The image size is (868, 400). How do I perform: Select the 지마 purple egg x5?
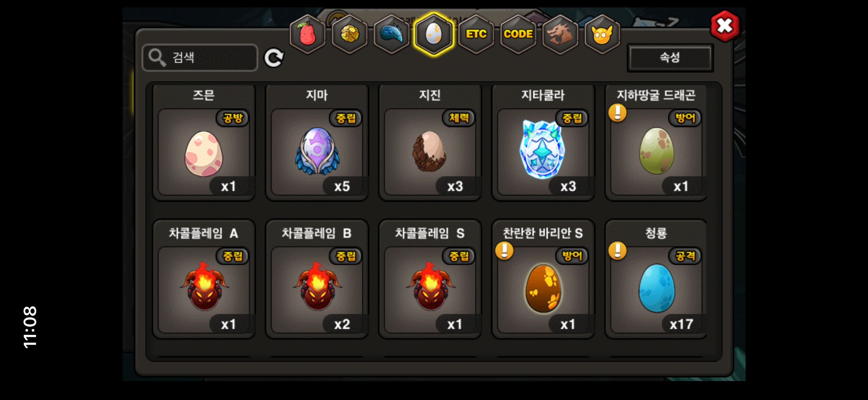pos(317,143)
